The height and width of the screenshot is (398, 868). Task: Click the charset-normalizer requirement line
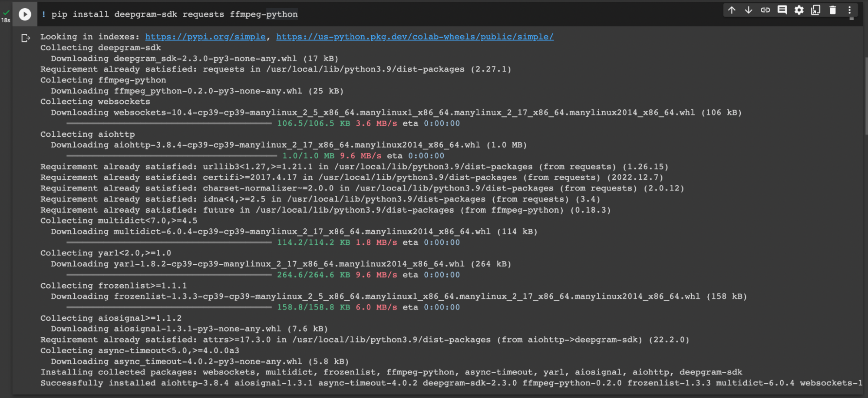(362, 188)
